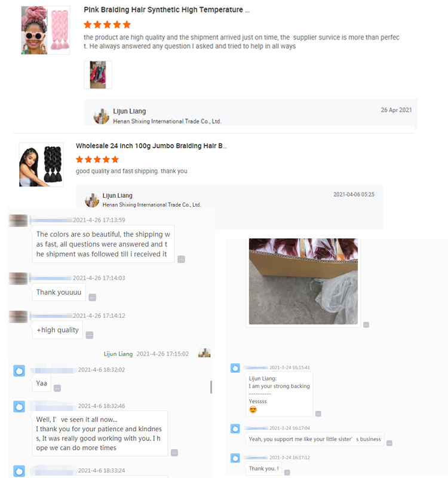The height and width of the screenshot is (478, 448).
Task: Click the chat window vertical scrollbar handle
Action: pos(211,387)
